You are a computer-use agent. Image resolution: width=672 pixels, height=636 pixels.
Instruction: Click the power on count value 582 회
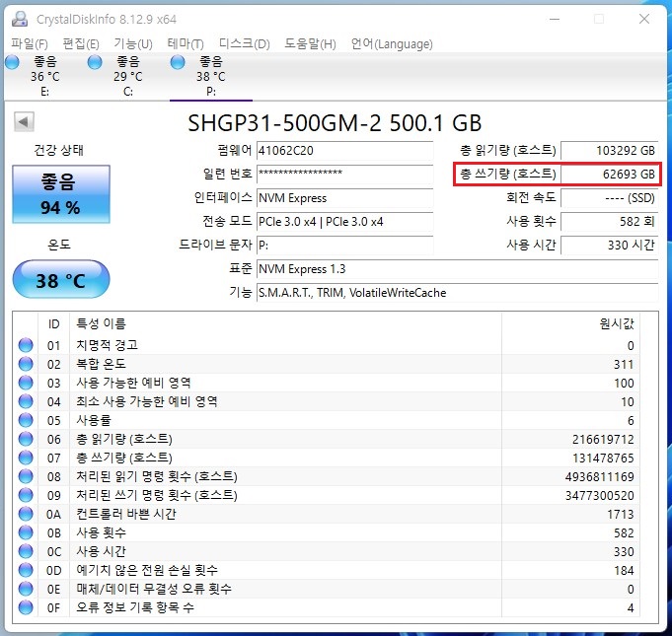610,222
